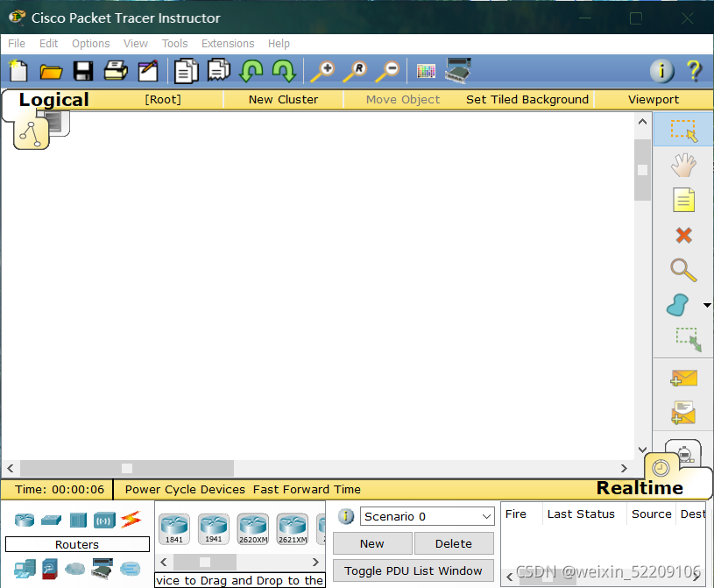Click Toggle PDU List Window
Viewport: 714px width, 588px height.
point(413,570)
